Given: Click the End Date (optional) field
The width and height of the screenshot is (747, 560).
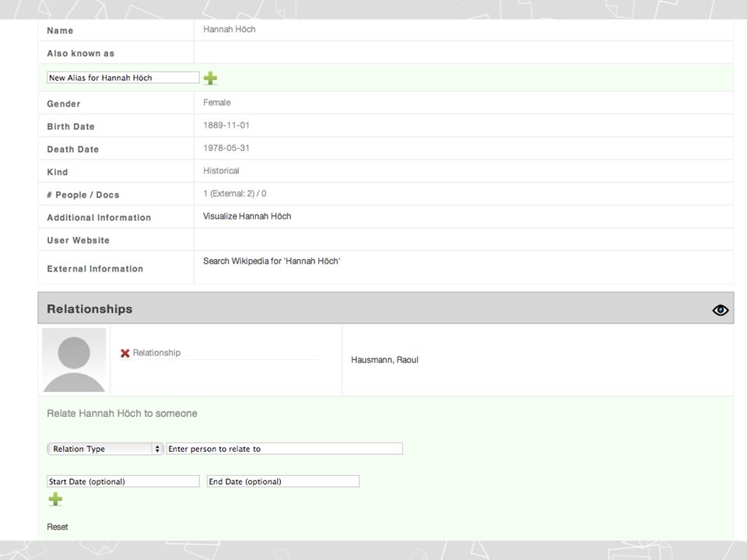Looking at the screenshot, I should pyautogui.click(x=283, y=481).
